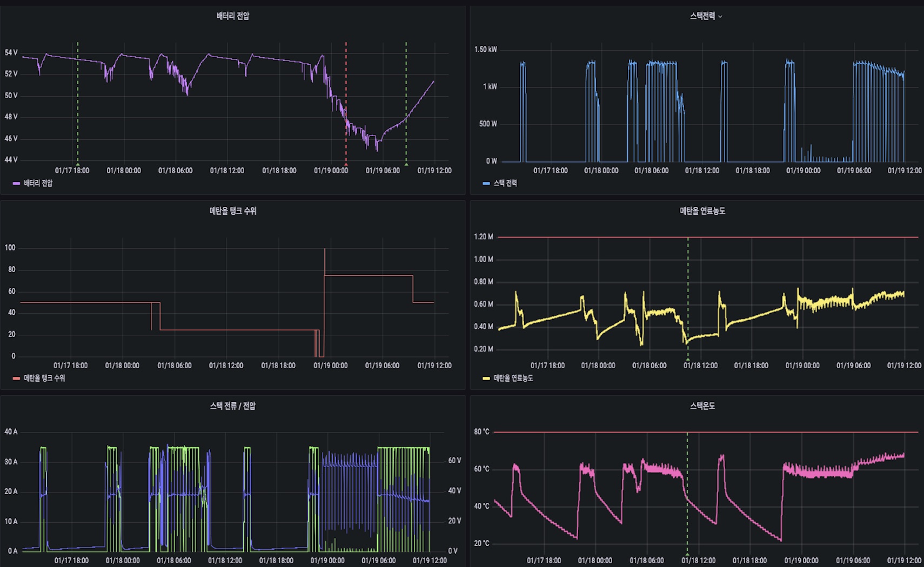The width and height of the screenshot is (924, 567).
Task: Click the red 메탄올 탱크 수위 legend swatch
Action: [x=17, y=379]
